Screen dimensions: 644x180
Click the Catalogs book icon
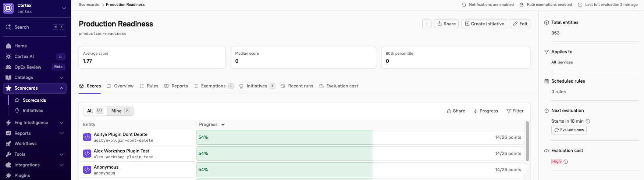click(8, 78)
